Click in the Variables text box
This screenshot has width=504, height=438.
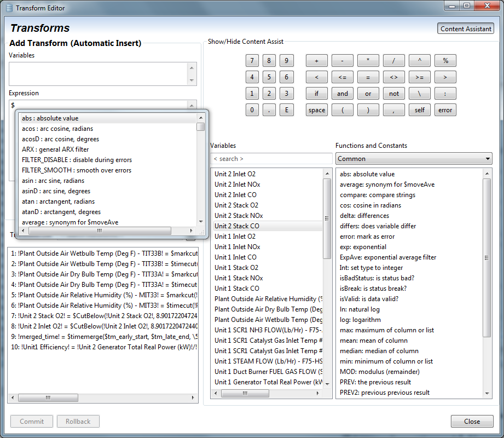99,74
